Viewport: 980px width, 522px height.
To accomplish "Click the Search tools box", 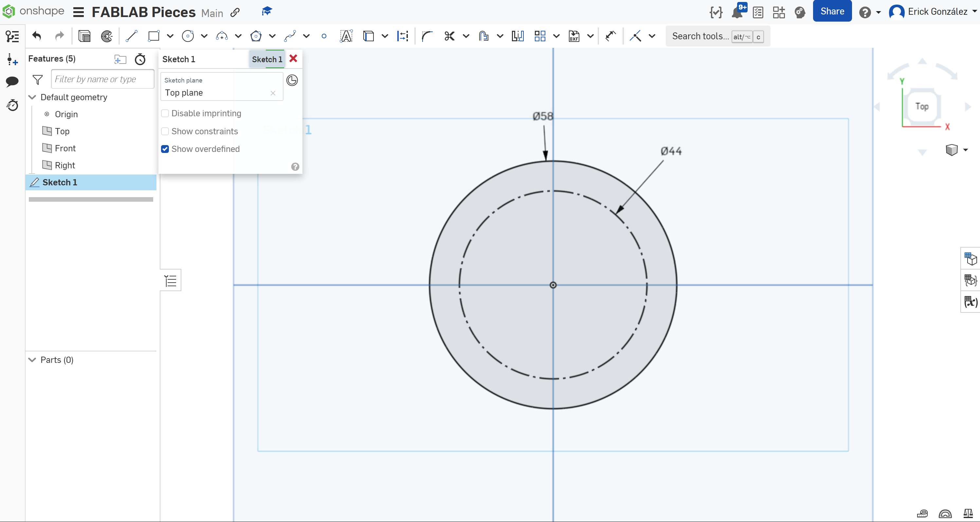I will 718,36.
